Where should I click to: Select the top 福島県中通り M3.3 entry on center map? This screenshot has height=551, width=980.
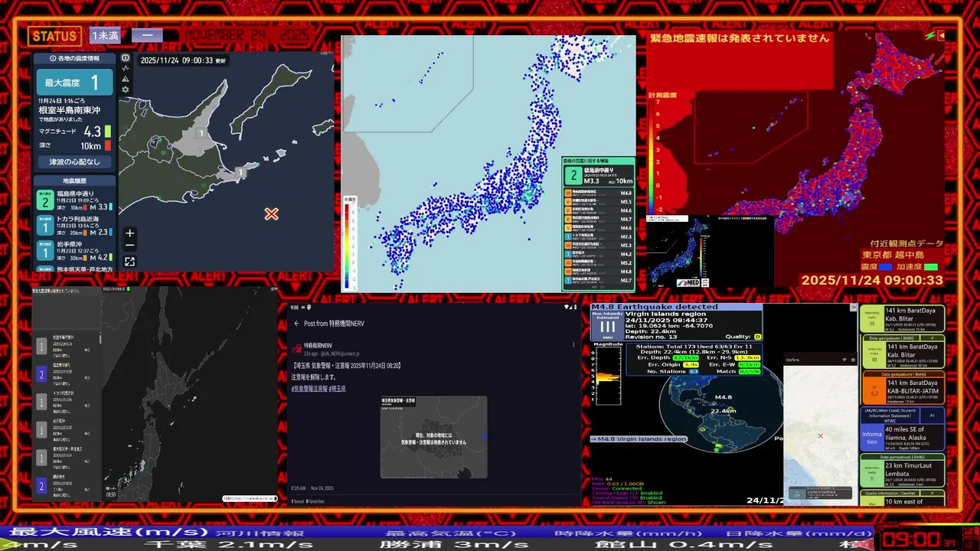point(599,177)
